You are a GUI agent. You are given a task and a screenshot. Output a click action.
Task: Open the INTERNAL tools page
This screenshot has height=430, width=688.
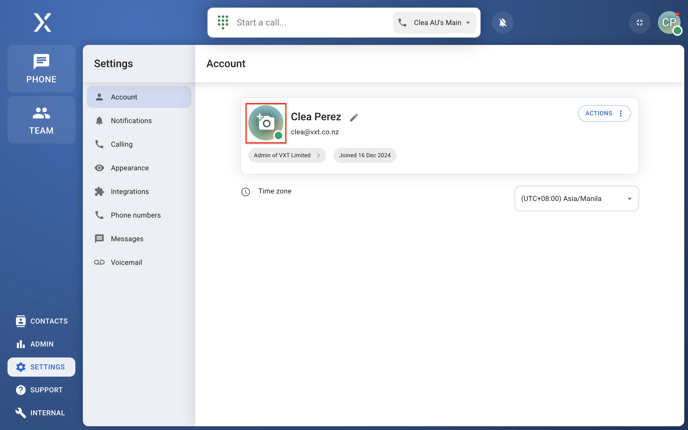(40, 412)
